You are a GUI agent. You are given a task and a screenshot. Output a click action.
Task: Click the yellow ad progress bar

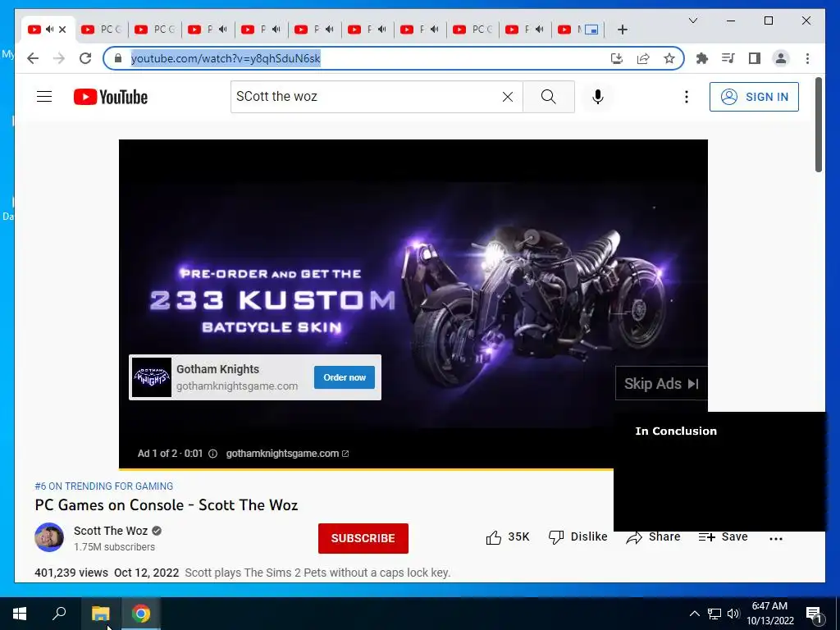pos(366,469)
